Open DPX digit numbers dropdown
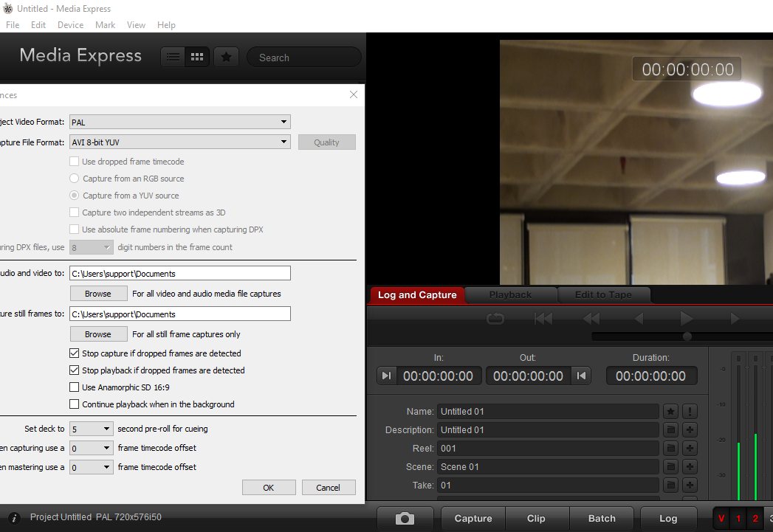Viewport: 773px width, 532px height. (92, 247)
